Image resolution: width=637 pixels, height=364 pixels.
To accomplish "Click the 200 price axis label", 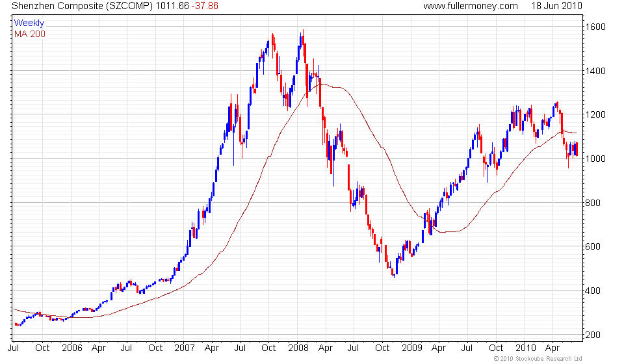I will [x=593, y=335].
